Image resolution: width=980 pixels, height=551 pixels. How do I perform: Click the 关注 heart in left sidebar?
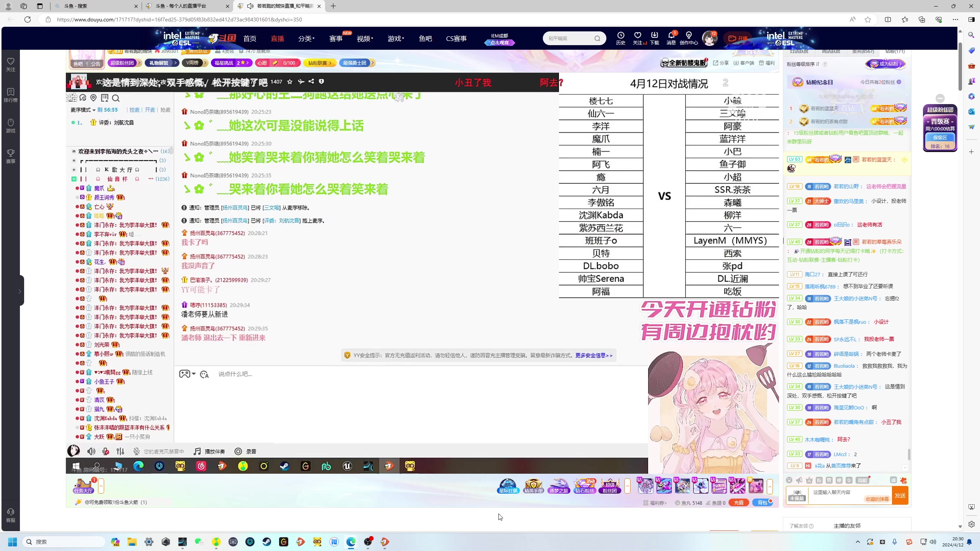[11, 64]
